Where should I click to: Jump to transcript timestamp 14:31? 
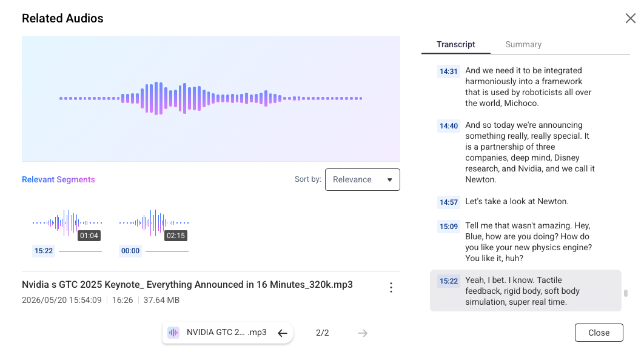(x=449, y=71)
